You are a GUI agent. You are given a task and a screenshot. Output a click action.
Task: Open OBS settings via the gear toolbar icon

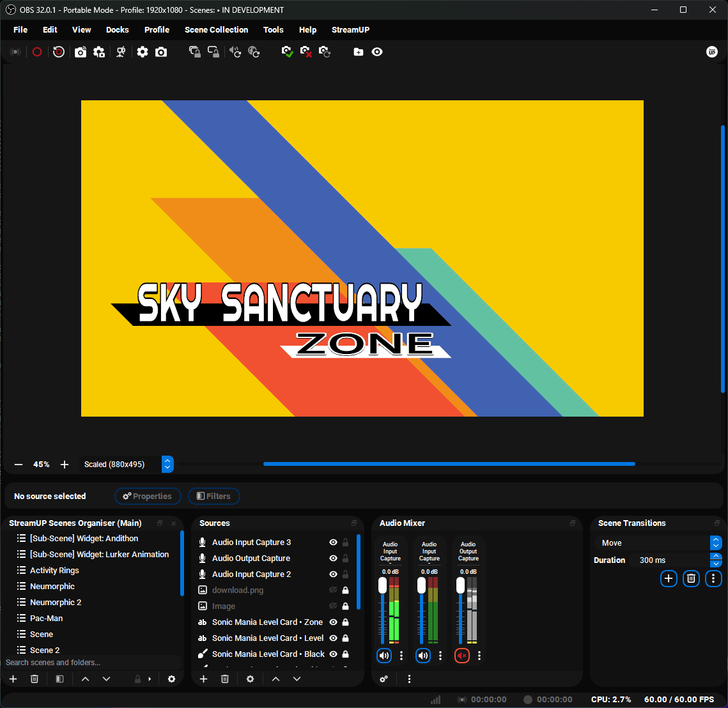click(x=143, y=52)
